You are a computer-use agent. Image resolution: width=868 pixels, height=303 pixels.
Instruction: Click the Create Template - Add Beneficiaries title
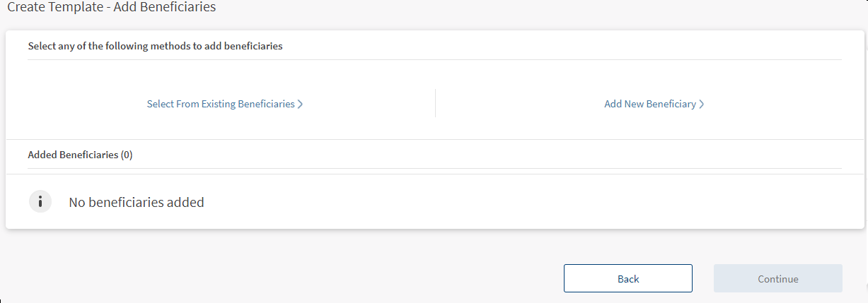pyautogui.click(x=111, y=7)
